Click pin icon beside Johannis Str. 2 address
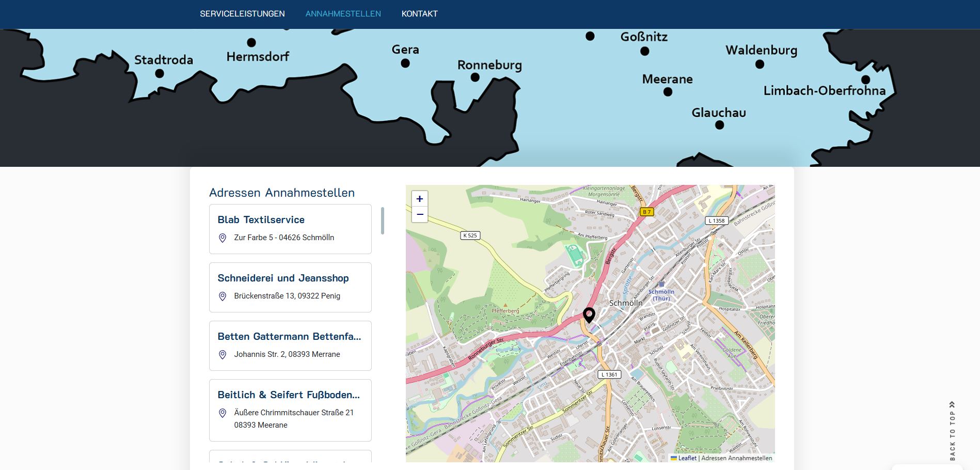The width and height of the screenshot is (980, 470). (223, 355)
